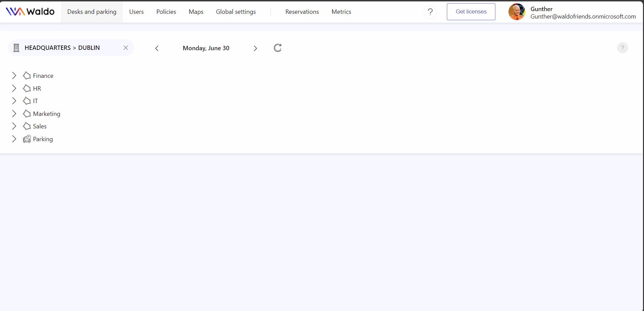Advance to the next day
644x311 pixels.
tap(255, 48)
